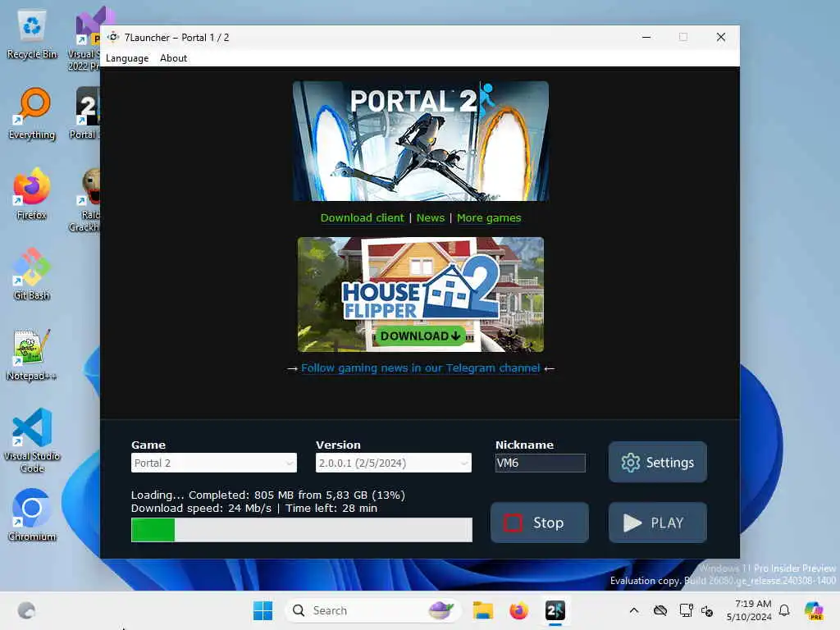
Task: Select the Git Bash desktop shortcut
Action: 32,275
